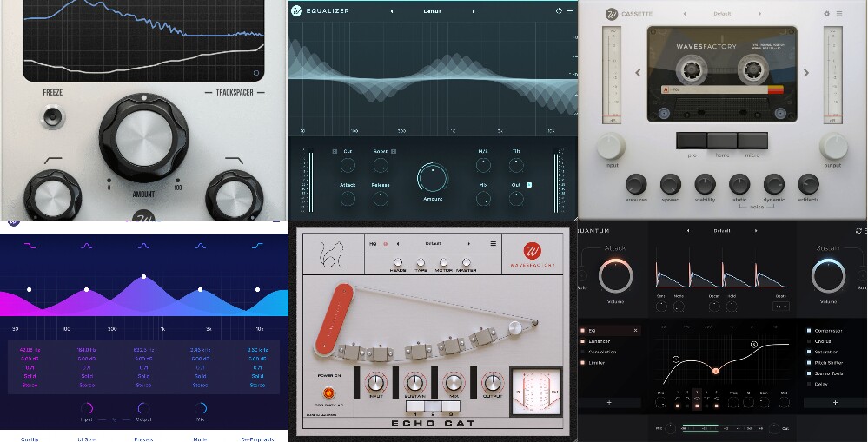Click the Cut knob in Equalizer
The height and width of the screenshot is (442, 868).
click(x=348, y=165)
